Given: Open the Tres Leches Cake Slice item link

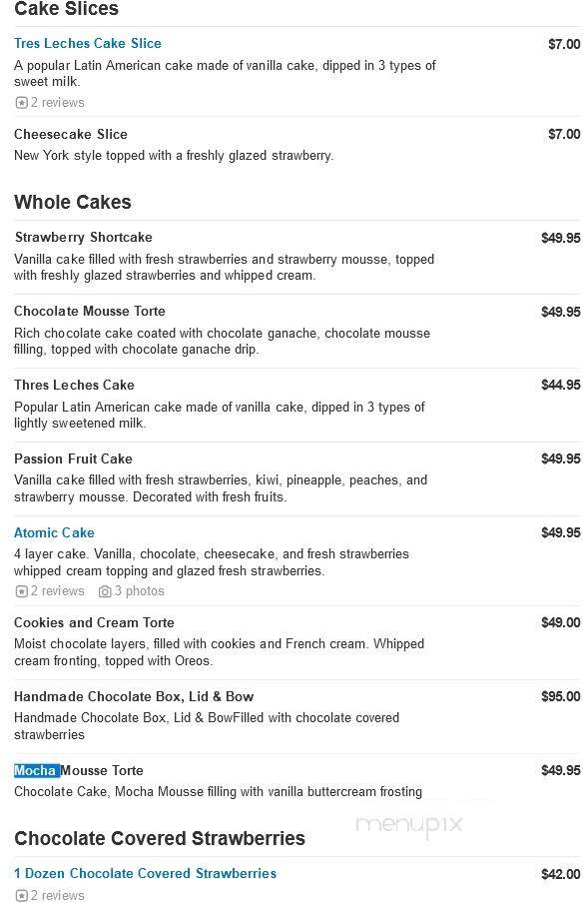Looking at the screenshot, I should (x=88, y=43).
